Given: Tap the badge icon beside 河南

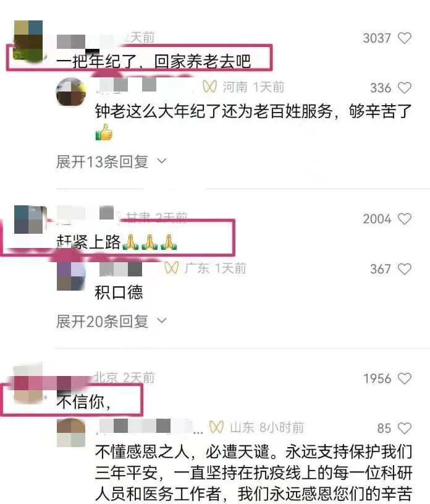Looking at the screenshot, I should [209, 87].
